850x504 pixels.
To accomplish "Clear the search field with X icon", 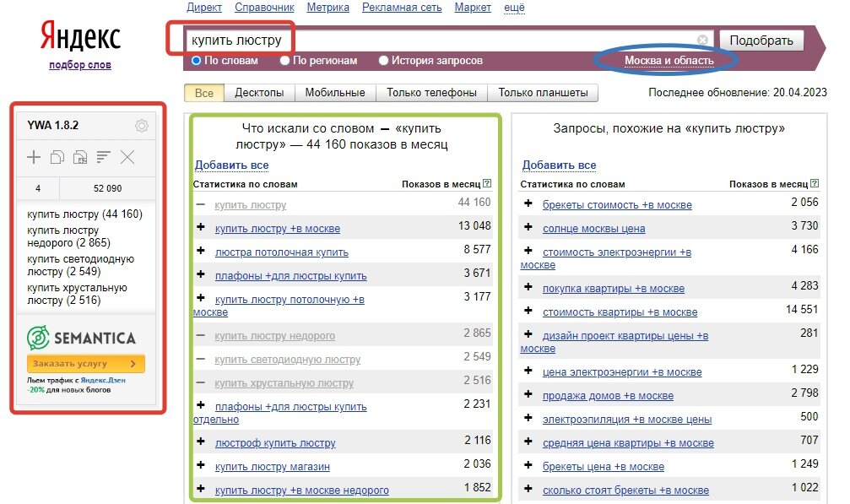I will click(702, 41).
